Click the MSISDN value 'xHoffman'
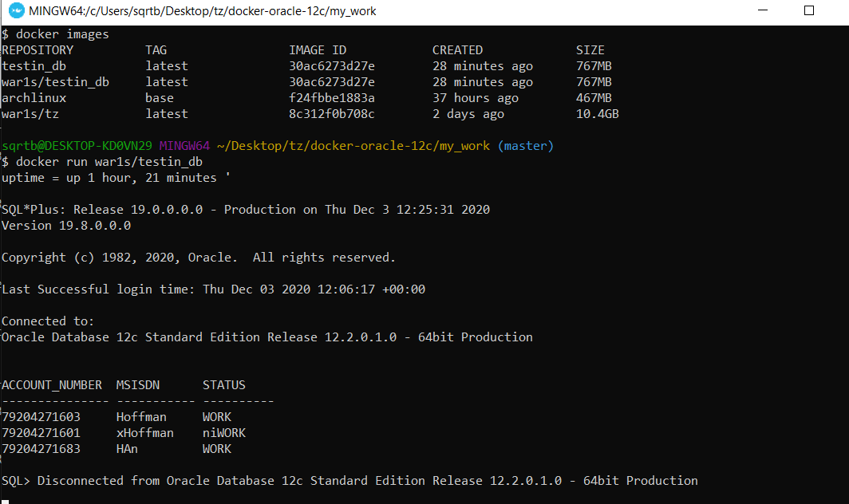 (x=144, y=433)
